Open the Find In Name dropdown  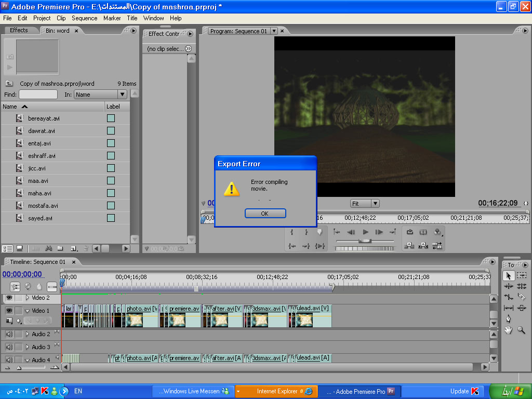[100, 95]
